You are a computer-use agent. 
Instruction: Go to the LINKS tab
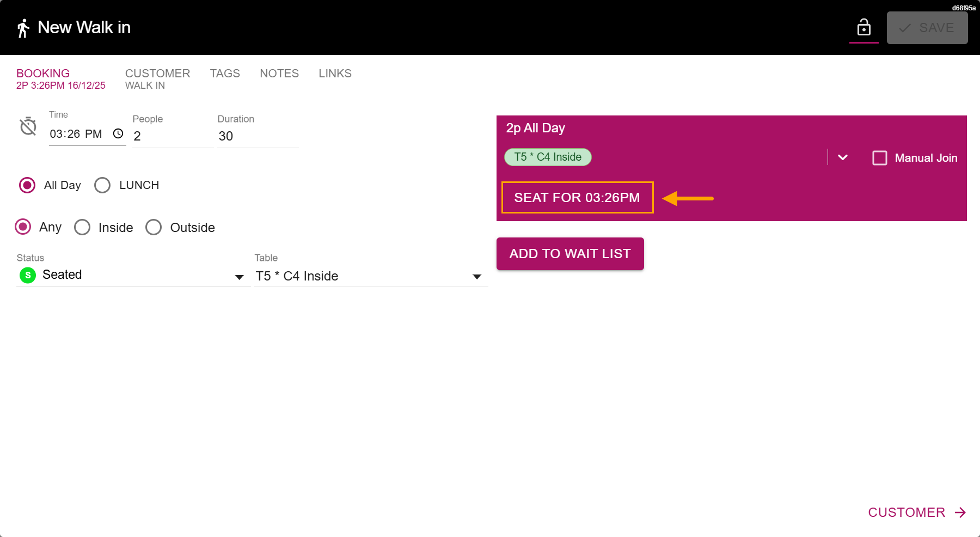[x=335, y=74]
